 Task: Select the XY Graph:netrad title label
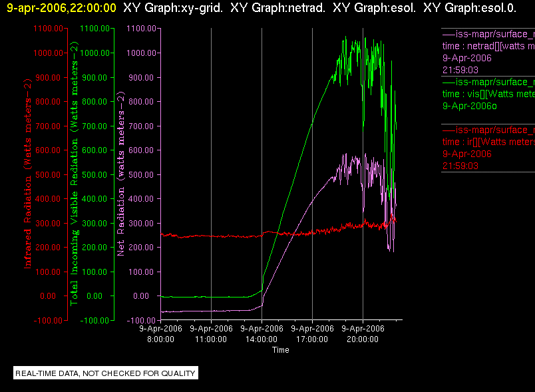tap(277, 8)
